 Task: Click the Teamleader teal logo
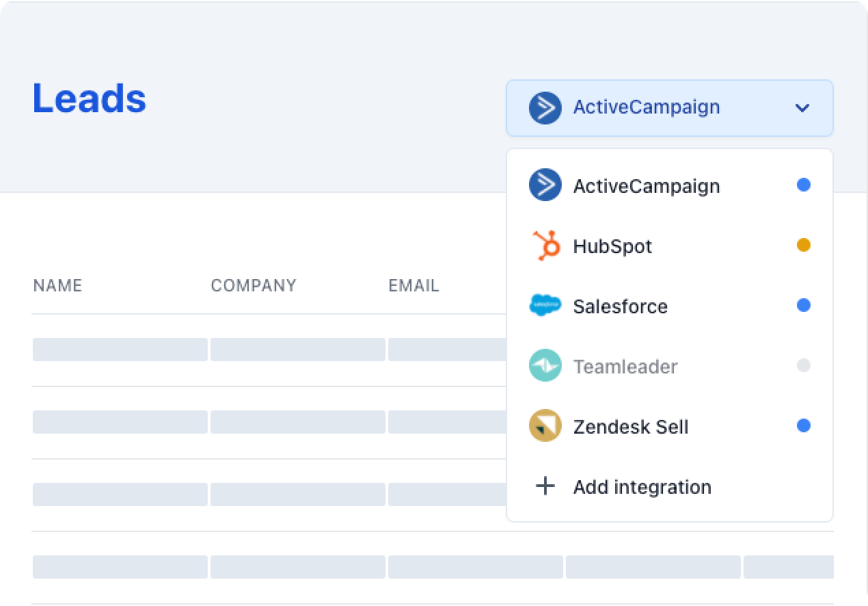tap(545, 366)
